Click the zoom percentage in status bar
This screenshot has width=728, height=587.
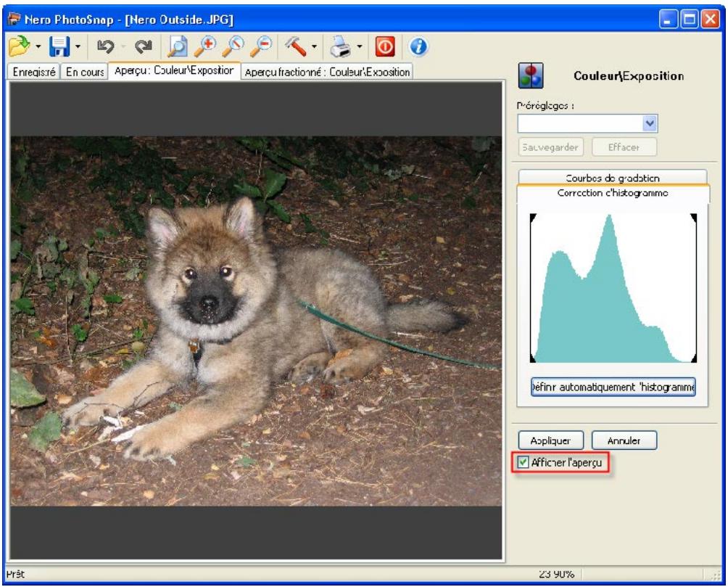[556, 574]
